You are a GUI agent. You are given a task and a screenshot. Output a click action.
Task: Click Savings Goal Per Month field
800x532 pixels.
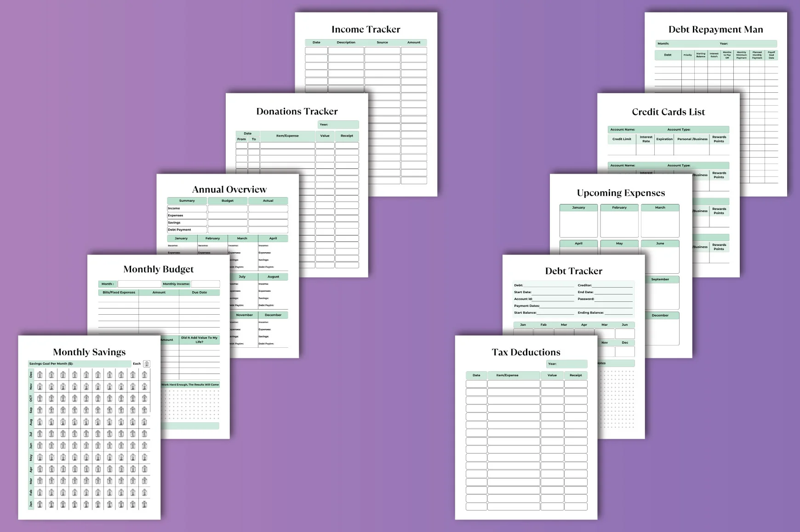pos(79,363)
